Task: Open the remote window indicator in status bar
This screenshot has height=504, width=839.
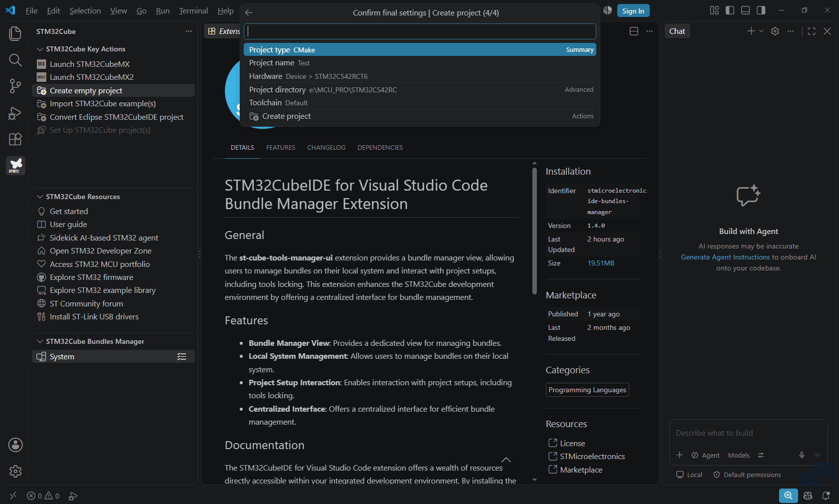Action: click(13, 496)
